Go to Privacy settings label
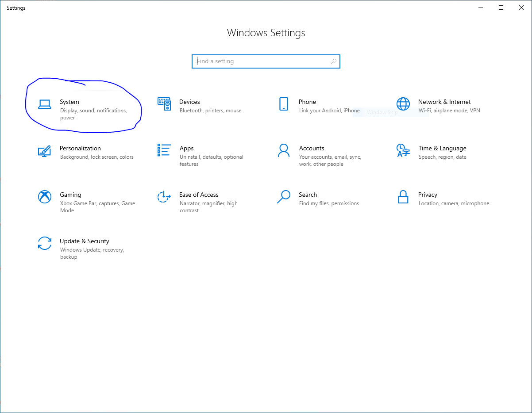This screenshot has width=532, height=413. click(x=428, y=195)
